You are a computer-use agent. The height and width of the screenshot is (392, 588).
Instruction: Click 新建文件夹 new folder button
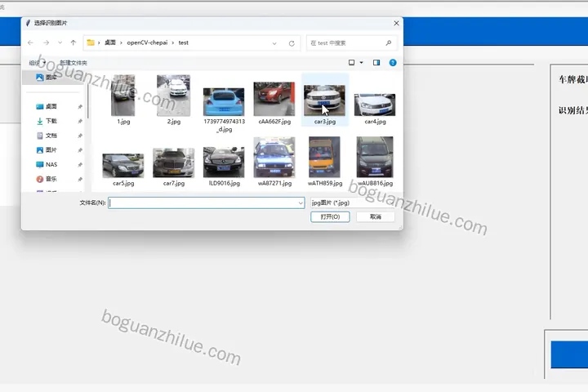click(73, 63)
